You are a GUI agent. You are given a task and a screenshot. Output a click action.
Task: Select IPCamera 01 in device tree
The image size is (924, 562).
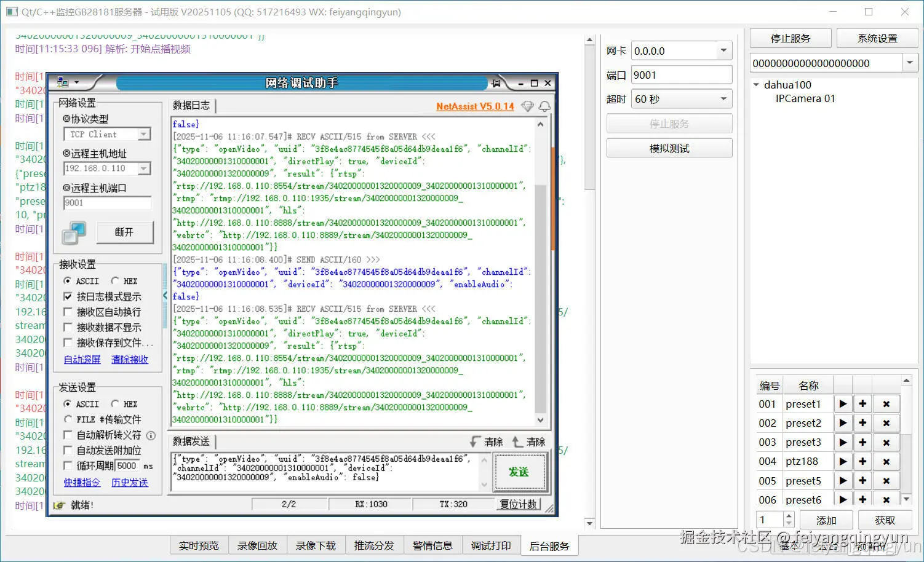tap(805, 98)
